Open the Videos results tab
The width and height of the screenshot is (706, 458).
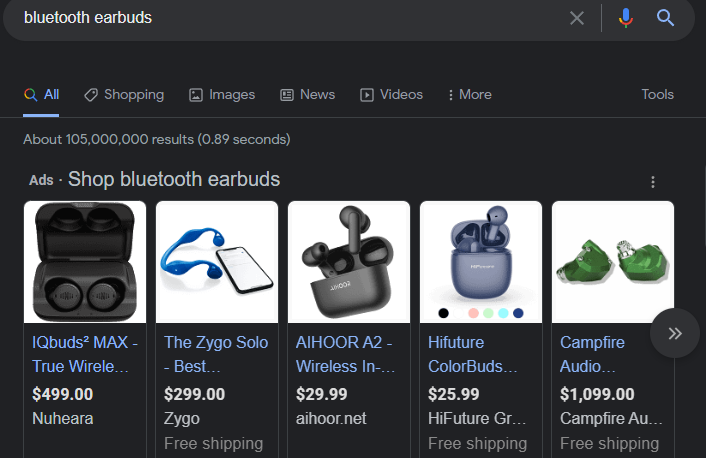[391, 94]
